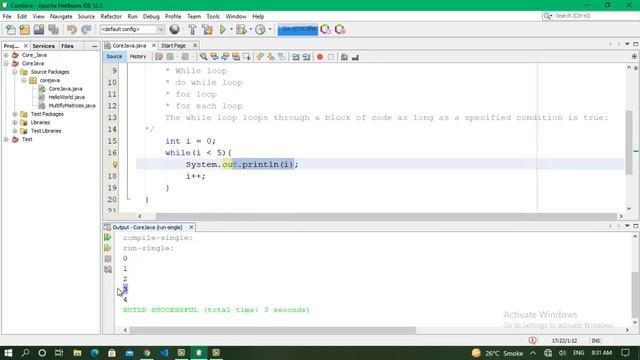The width and height of the screenshot is (640, 360).
Task: Click the Re-run with different parameters icon
Action: 108,248
